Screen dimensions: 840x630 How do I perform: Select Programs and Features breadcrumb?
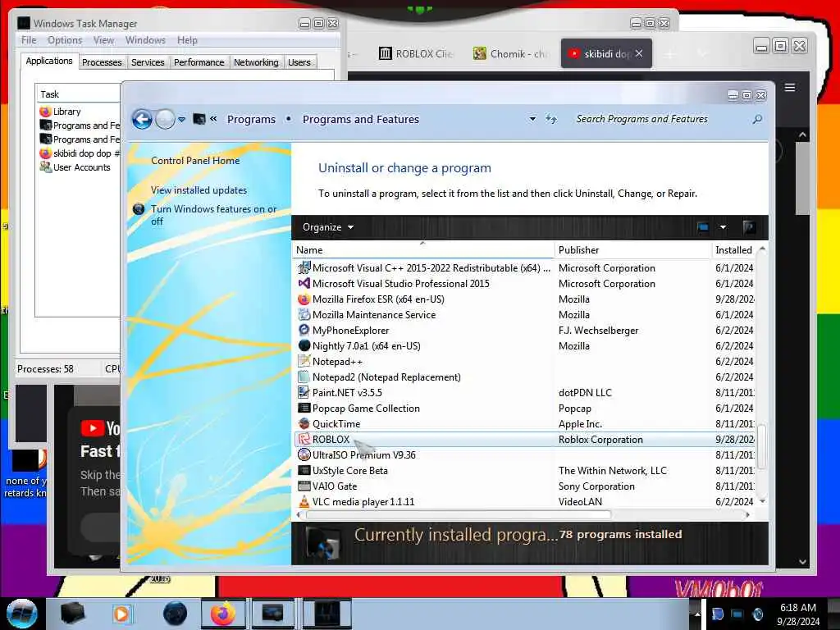[361, 119]
